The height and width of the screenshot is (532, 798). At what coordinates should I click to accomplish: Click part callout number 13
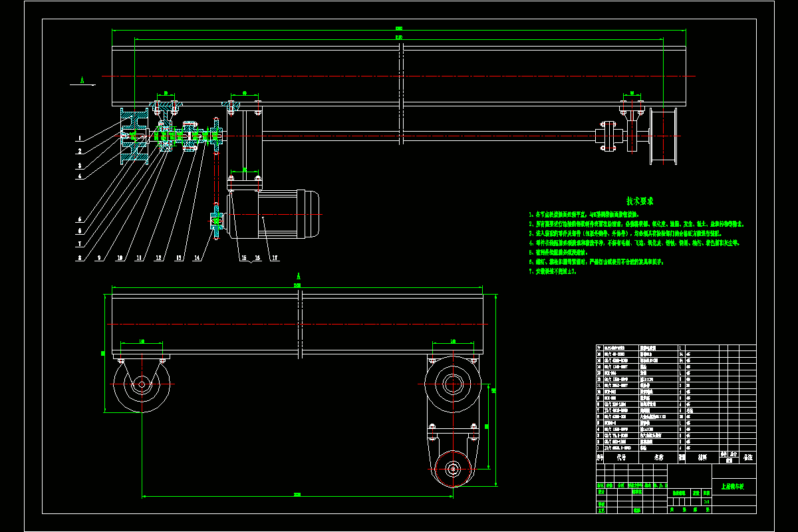coord(179,257)
